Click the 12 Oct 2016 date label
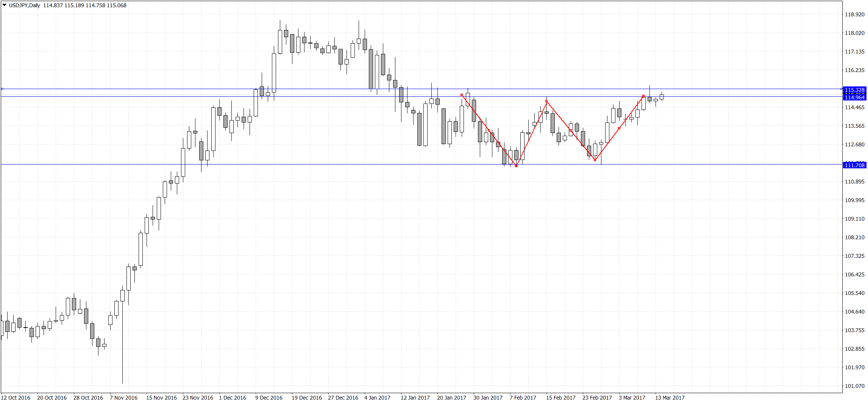The width and height of the screenshot is (868, 403). coord(16,398)
